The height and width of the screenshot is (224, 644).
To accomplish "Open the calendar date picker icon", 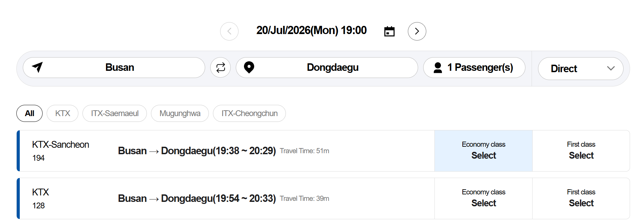I will [389, 31].
